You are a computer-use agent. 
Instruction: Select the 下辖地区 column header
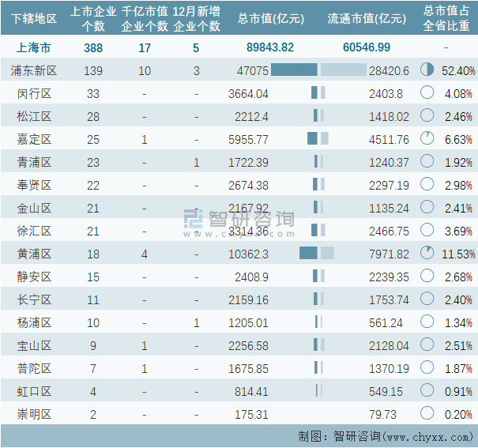[x=31, y=19]
